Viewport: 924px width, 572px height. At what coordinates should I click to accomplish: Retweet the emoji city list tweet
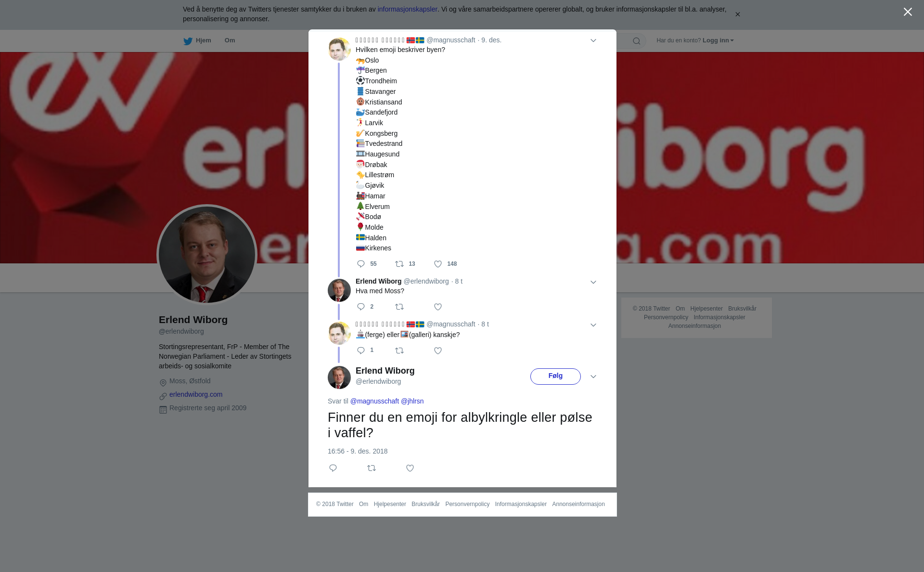(x=399, y=264)
